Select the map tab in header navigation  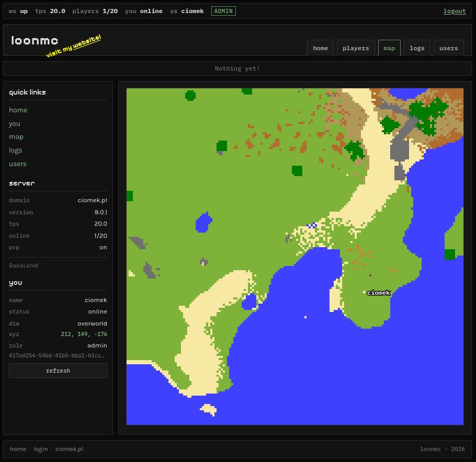(389, 48)
